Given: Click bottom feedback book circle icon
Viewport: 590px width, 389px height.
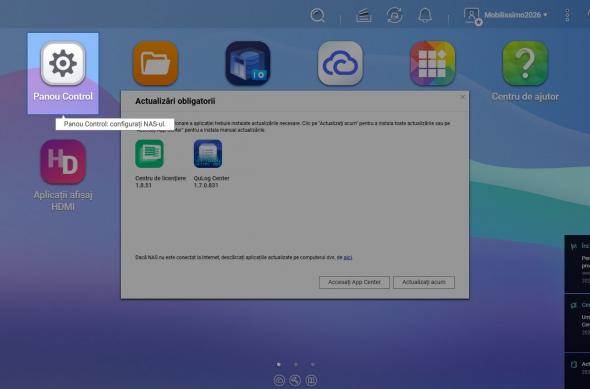Looking at the screenshot, I should tap(311, 380).
